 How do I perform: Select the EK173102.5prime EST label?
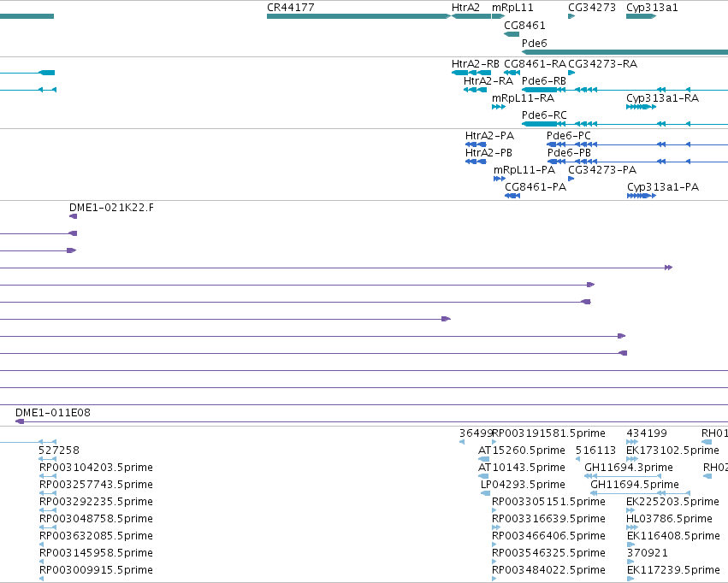(672, 450)
